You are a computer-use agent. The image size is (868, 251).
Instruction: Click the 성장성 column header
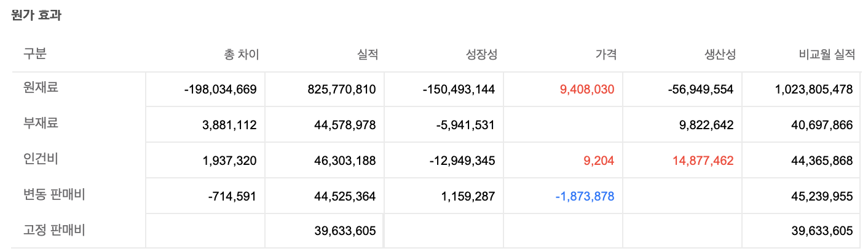tap(481, 54)
